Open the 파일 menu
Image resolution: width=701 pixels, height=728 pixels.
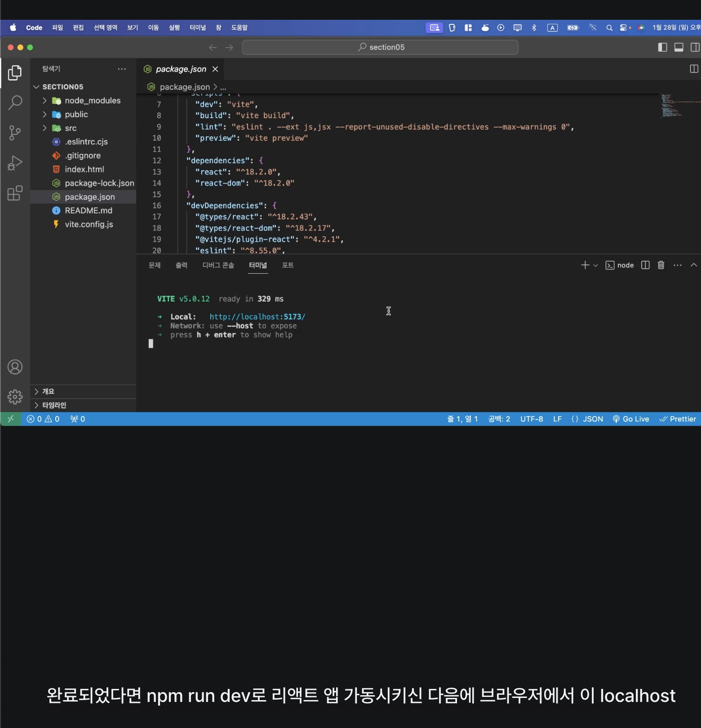point(58,28)
